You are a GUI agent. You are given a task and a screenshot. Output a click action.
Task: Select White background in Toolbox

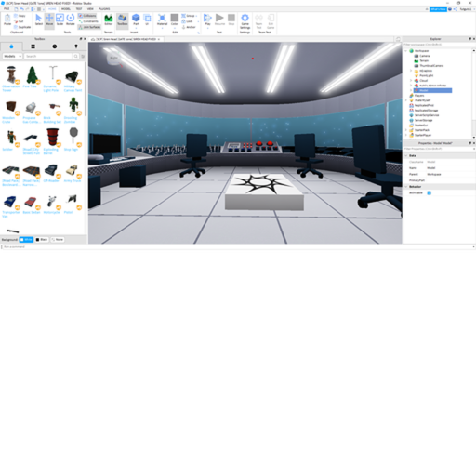[26, 240]
